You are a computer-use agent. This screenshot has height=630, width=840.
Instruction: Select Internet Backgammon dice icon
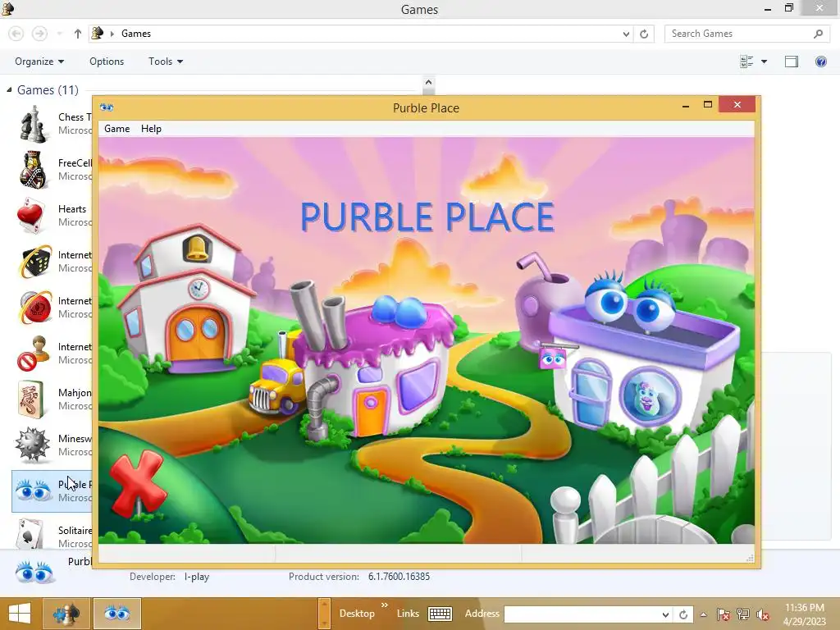coord(34,262)
